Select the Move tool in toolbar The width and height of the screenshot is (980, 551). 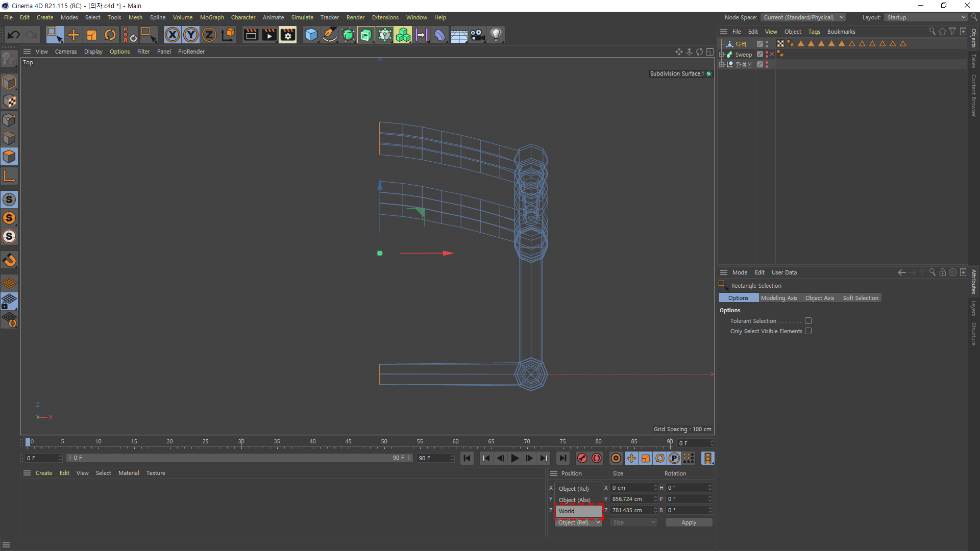[x=73, y=35]
